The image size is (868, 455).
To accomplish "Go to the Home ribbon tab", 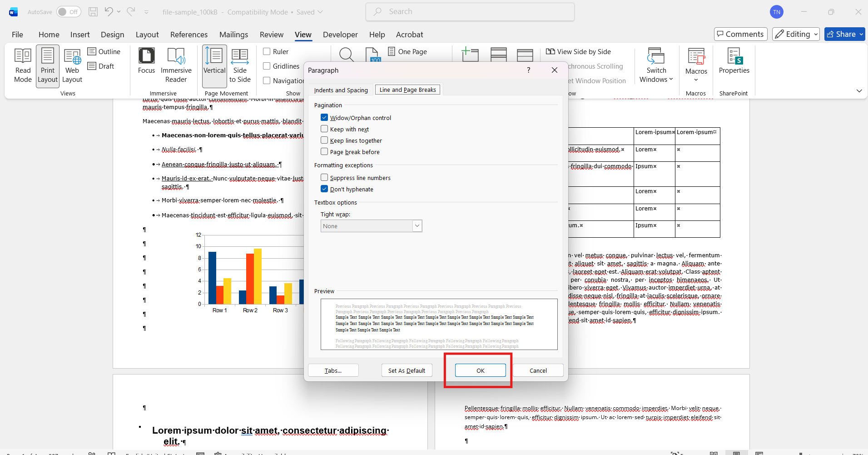I will tap(49, 35).
